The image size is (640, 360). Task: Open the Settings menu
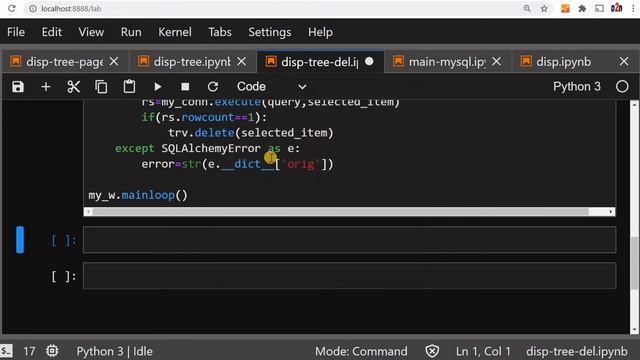(270, 32)
